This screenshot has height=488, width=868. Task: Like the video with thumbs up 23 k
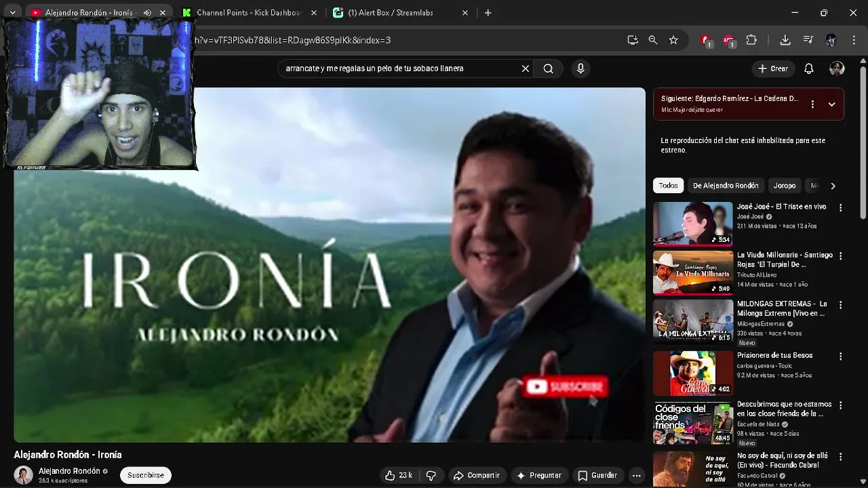coord(399,476)
